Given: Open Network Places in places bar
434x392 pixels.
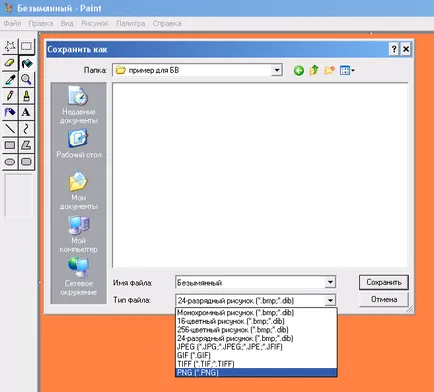Looking at the screenshot, I should click(x=79, y=277).
